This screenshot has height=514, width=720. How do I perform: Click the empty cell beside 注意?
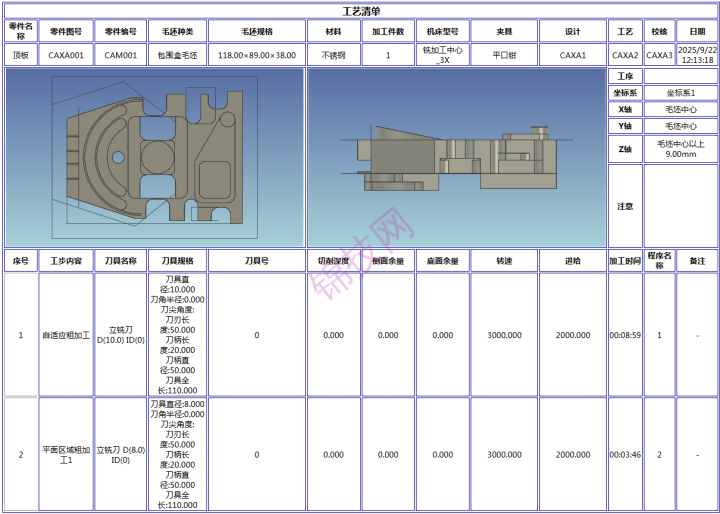[x=680, y=205]
